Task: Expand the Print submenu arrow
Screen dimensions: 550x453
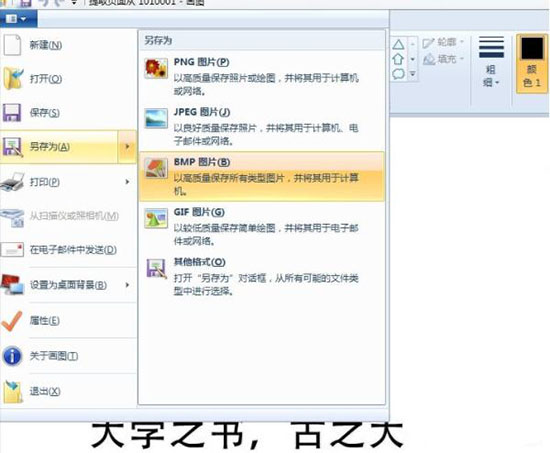Action: coord(127,182)
